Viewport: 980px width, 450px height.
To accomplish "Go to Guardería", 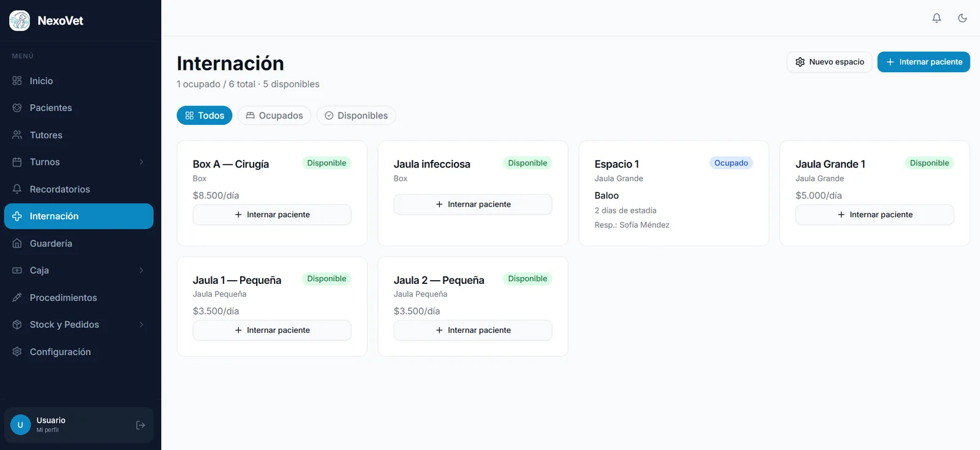I will pos(78,243).
